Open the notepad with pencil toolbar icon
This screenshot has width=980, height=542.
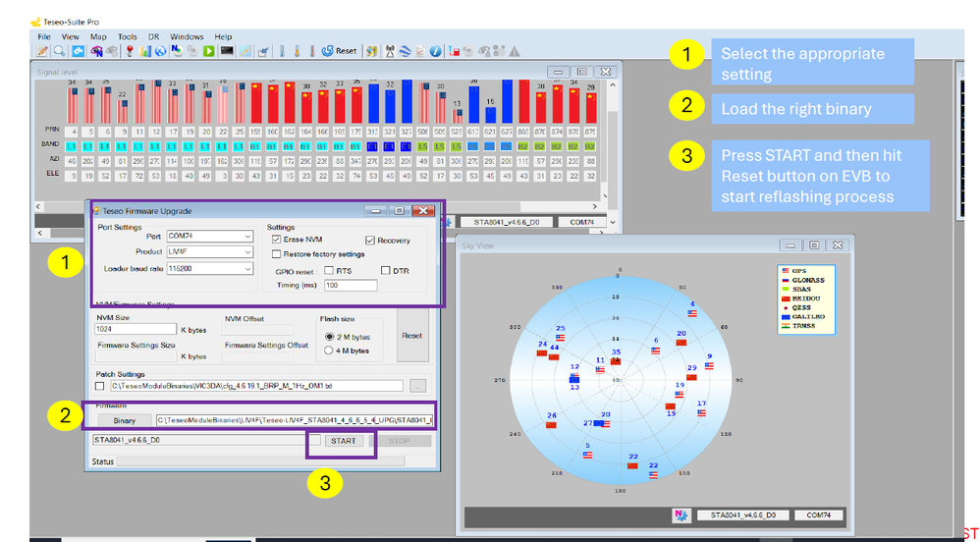42,51
